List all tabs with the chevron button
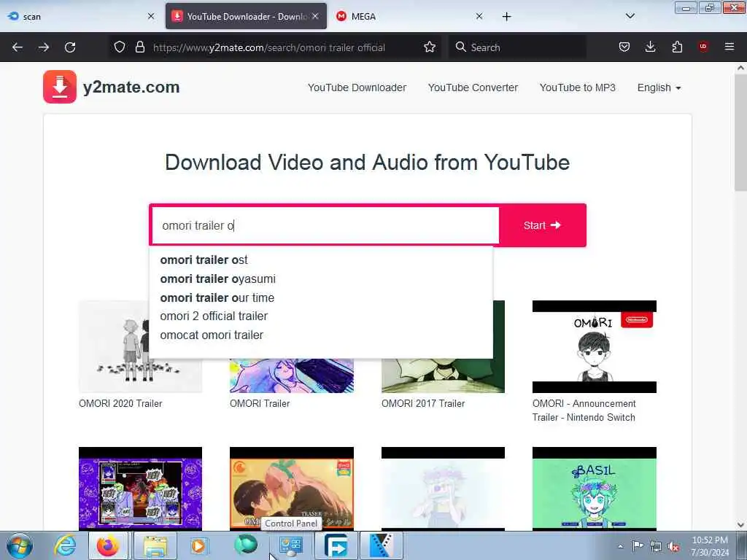This screenshot has height=560, width=747. click(x=630, y=16)
